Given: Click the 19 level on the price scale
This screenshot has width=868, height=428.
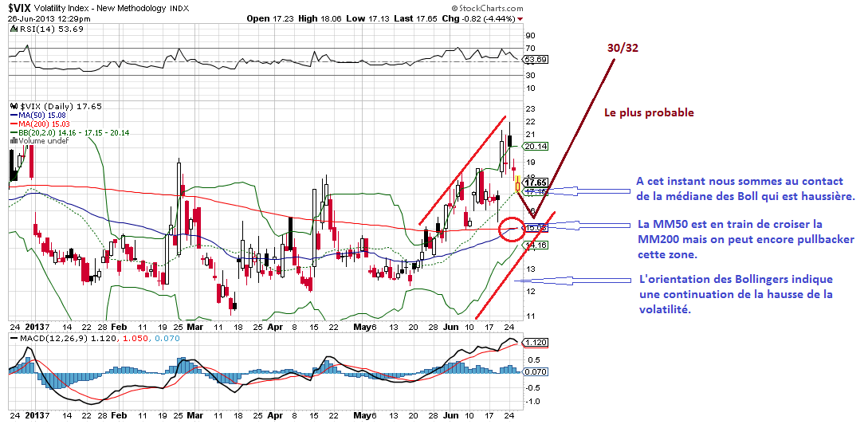Looking at the screenshot, I should [530, 163].
